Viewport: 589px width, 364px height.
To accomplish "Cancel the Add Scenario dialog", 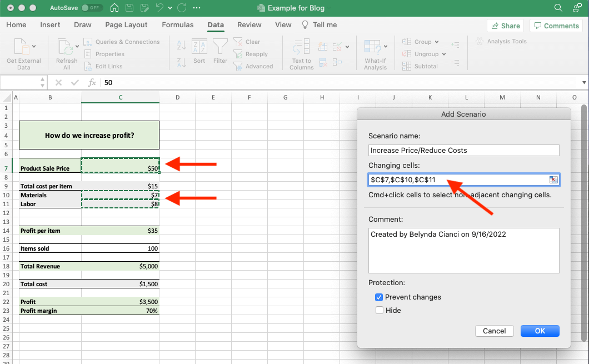I will coord(493,331).
